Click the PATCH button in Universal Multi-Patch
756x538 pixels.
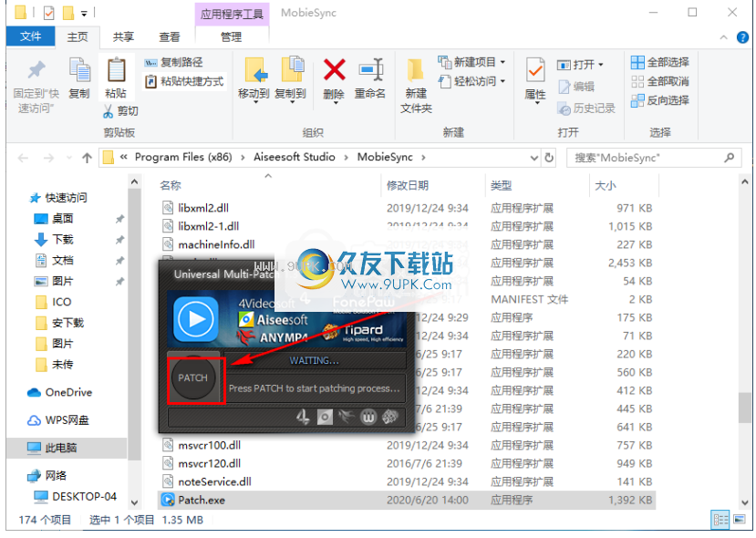pos(193,378)
